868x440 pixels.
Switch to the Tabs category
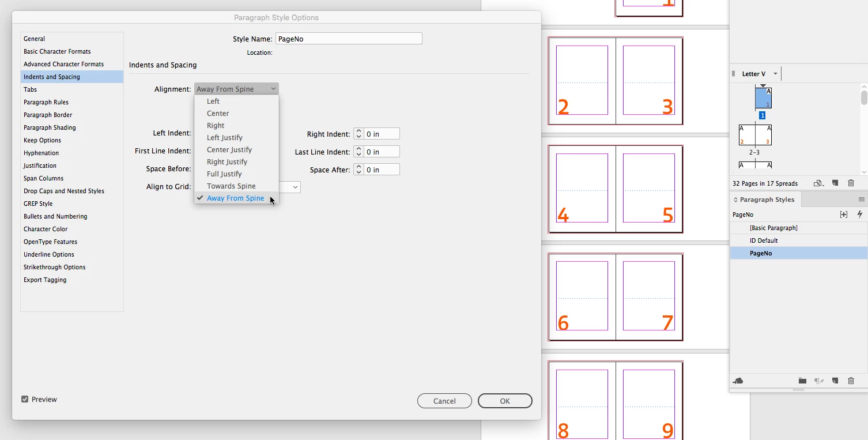click(72, 89)
